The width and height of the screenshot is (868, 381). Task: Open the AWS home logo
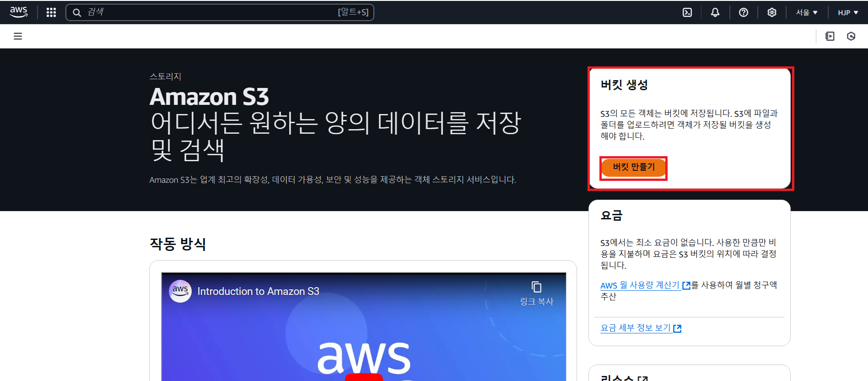point(18,12)
